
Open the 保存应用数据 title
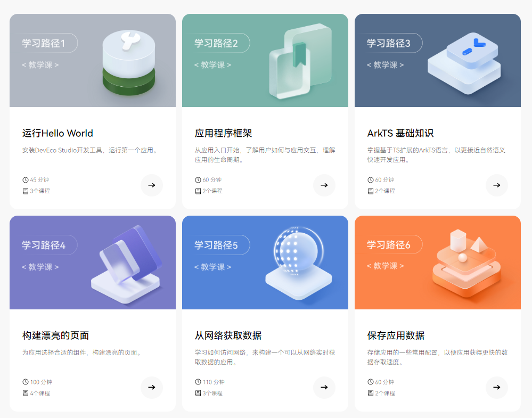[x=396, y=335]
